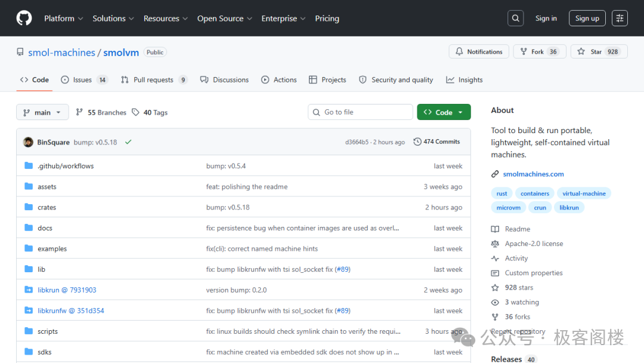Open the Actions tab
Viewport: 644px width, 363px height.
279,80
